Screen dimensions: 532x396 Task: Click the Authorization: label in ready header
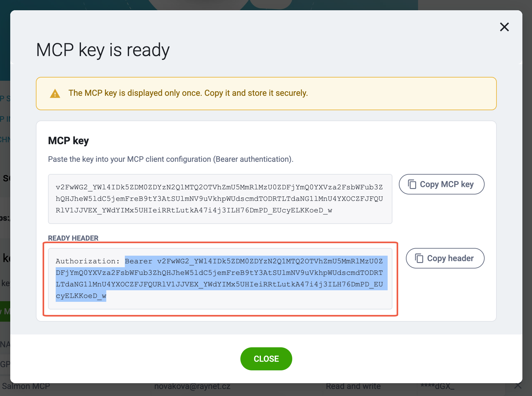point(87,261)
